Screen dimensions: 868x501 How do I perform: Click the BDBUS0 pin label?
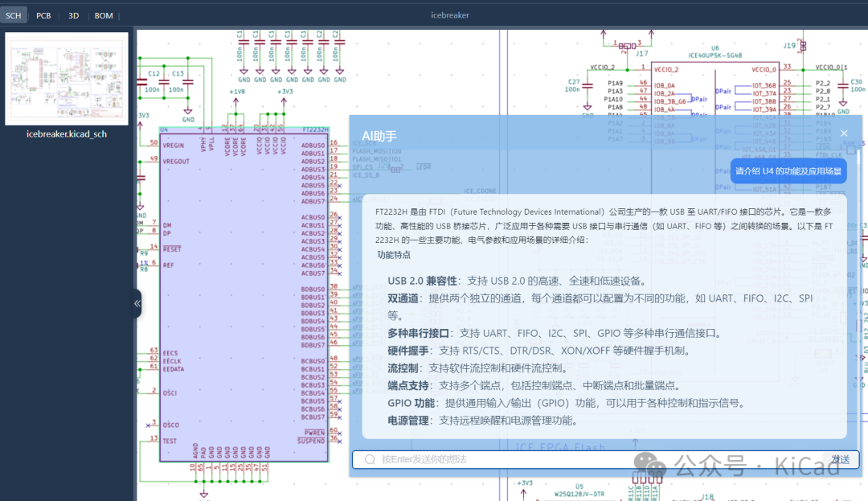(313, 290)
